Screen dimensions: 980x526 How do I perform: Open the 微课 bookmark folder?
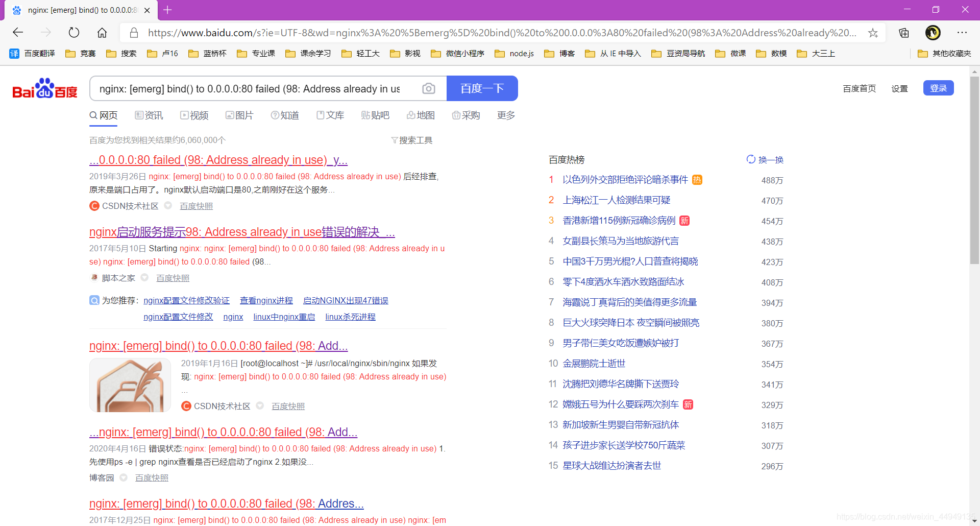pos(730,54)
